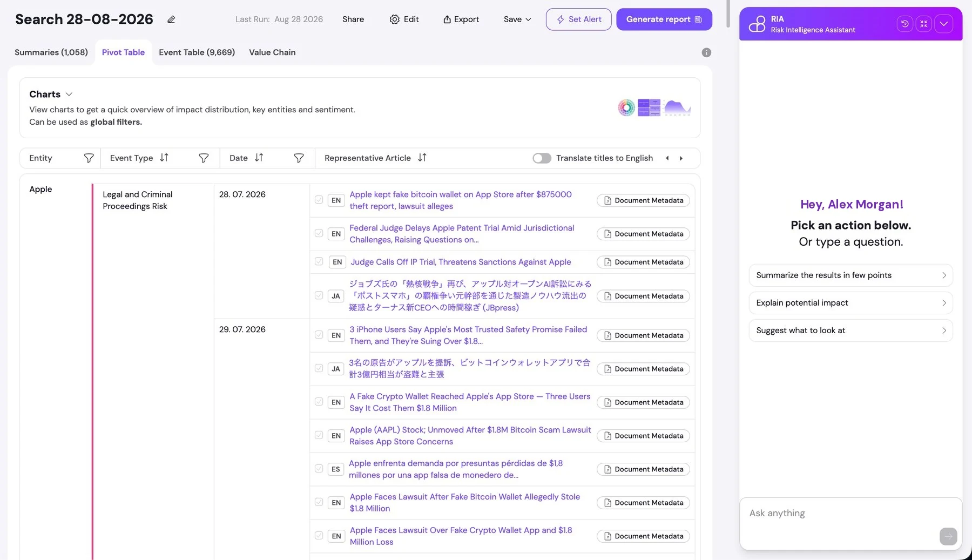Click the donut chart thumbnail icon

(x=626, y=107)
